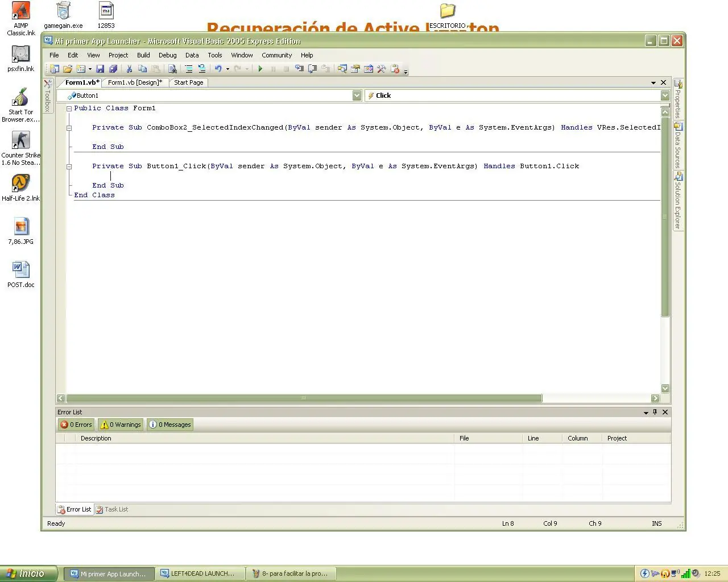Open the Error List window position dropdown
The image size is (728, 582).
pyautogui.click(x=646, y=413)
